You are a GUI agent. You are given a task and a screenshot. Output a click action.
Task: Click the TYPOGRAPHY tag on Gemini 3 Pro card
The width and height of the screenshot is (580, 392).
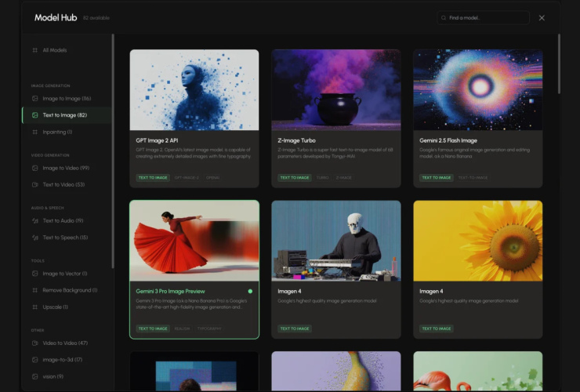click(x=209, y=328)
